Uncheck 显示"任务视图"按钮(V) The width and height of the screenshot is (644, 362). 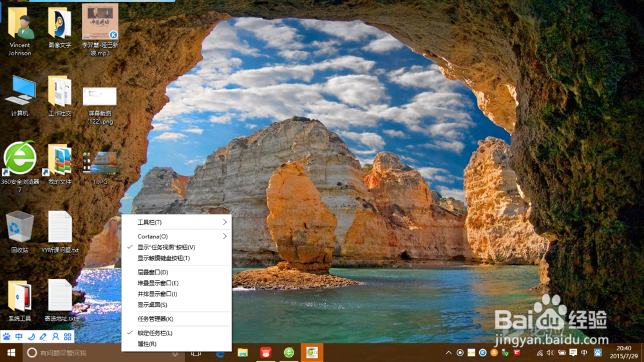(x=176, y=247)
